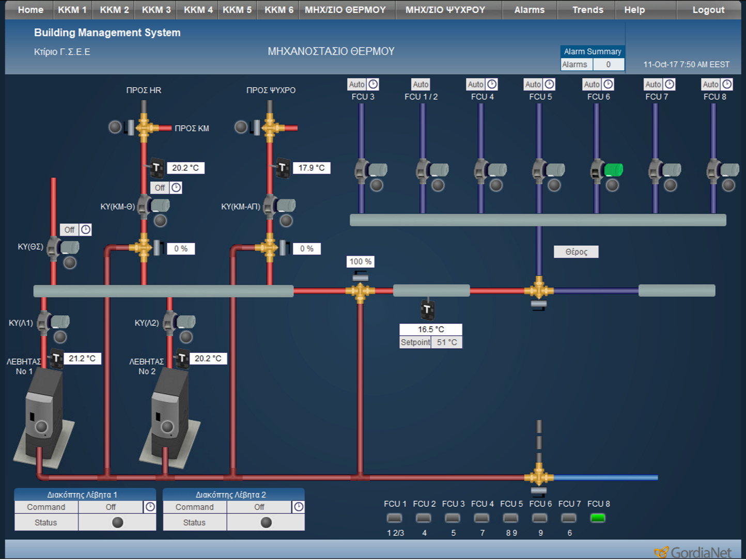Click the Setpoint 51 °C value field
Screen dimensions: 746x560
[446, 342]
